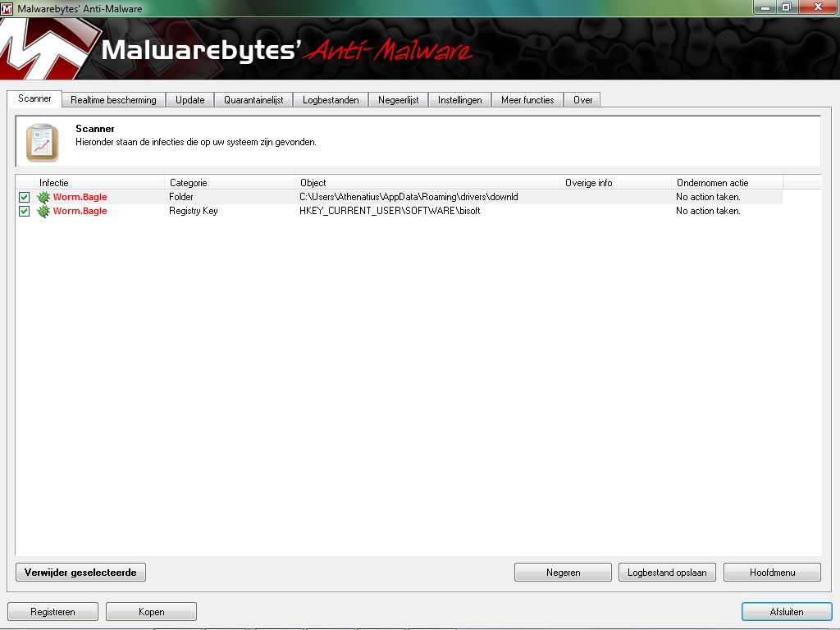Click the Afsluiten button
840x630 pixels.
[787, 612]
